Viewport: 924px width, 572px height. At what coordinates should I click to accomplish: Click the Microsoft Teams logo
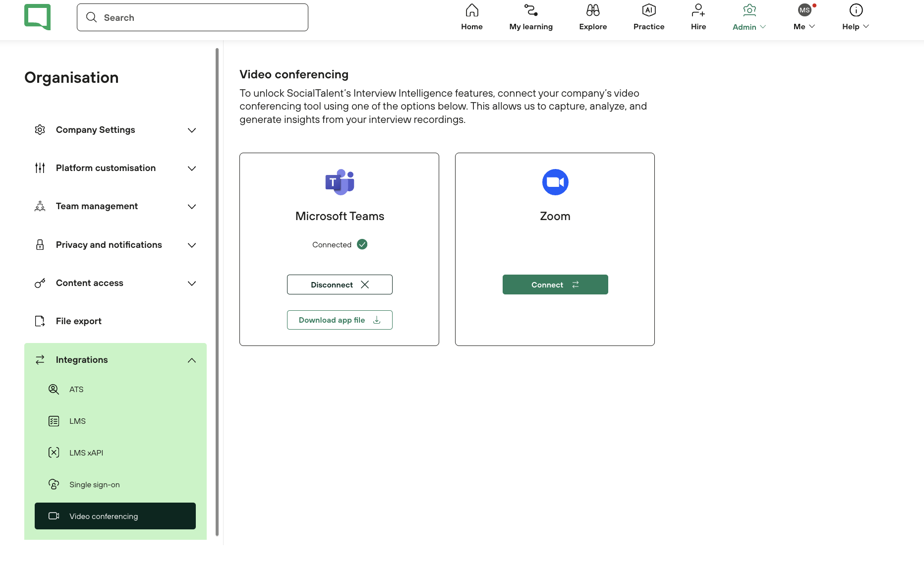click(x=340, y=182)
